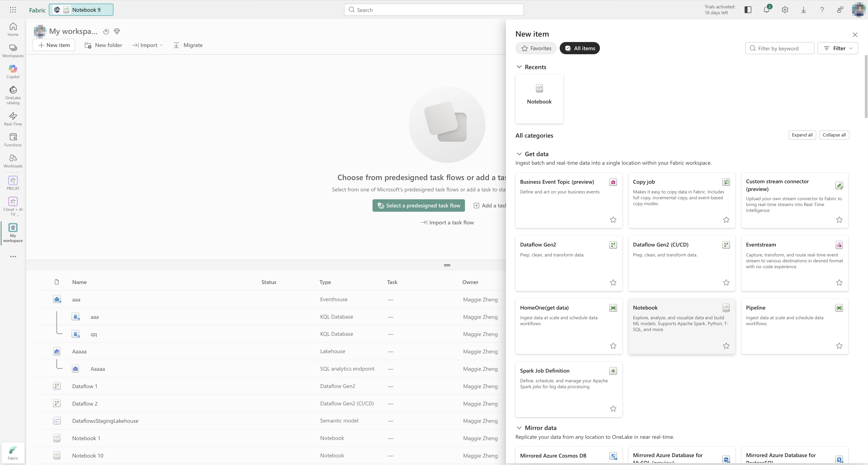Viewport: 868px width, 465px height.
Task: Toggle the layout pane icon in header
Action: [x=748, y=10]
